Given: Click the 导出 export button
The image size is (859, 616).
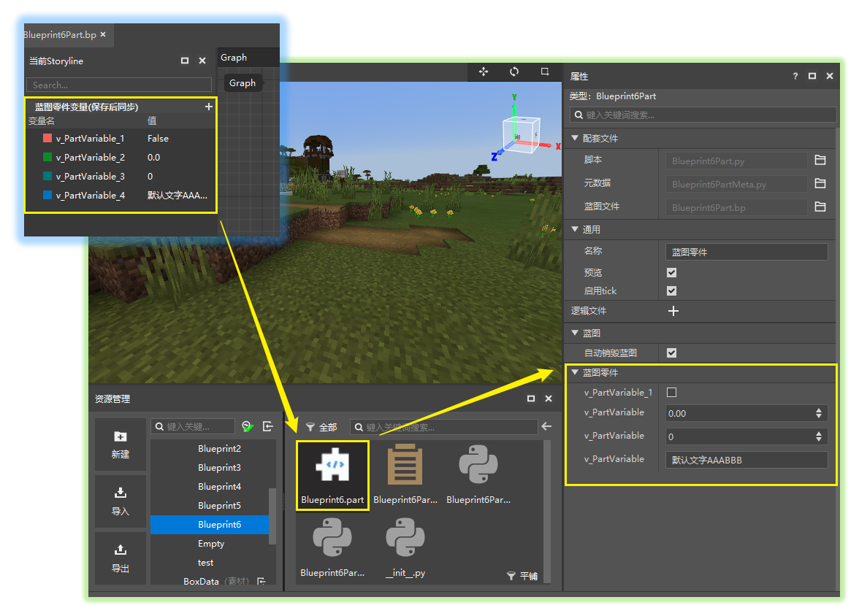Looking at the screenshot, I should [x=121, y=558].
